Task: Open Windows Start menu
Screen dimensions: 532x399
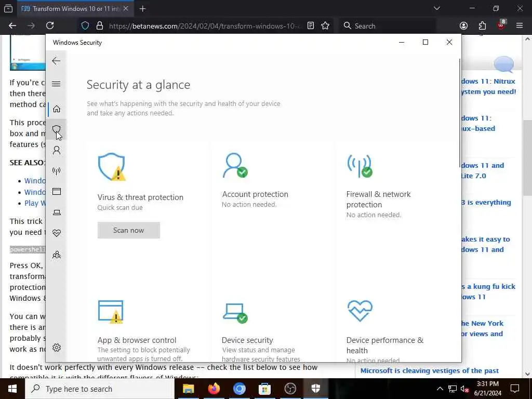Action: pos(12,389)
